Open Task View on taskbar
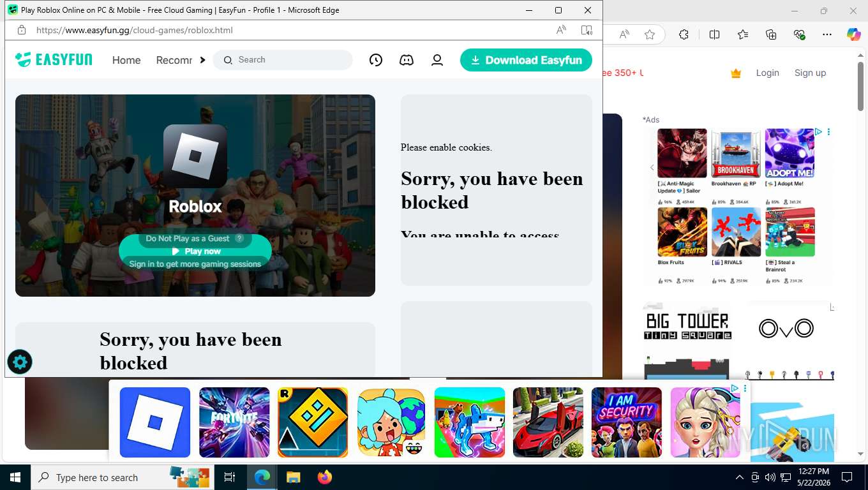This screenshot has height=490, width=868. point(230,477)
